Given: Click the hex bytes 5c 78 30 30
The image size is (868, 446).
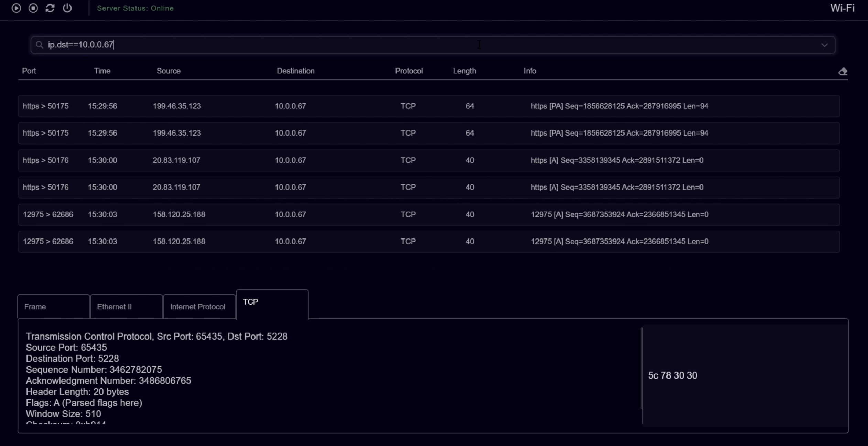Looking at the screenshot, I should click(672, 375).
